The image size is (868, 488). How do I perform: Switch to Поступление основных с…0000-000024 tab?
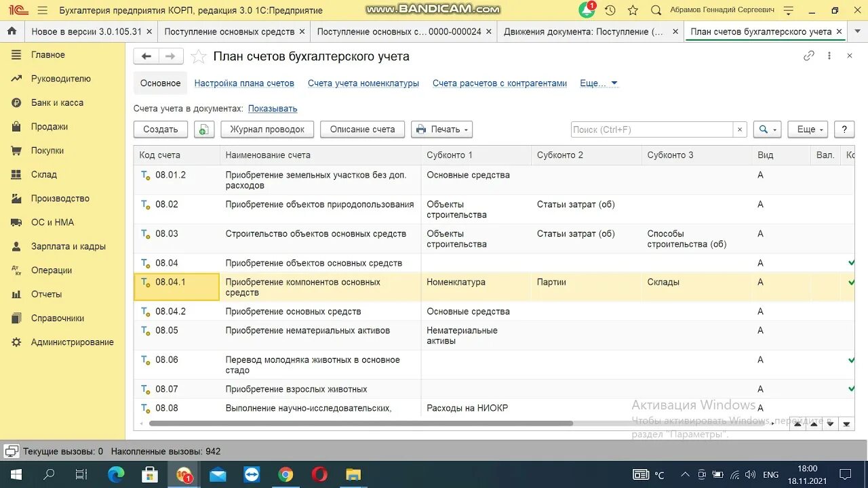(399, 32)
